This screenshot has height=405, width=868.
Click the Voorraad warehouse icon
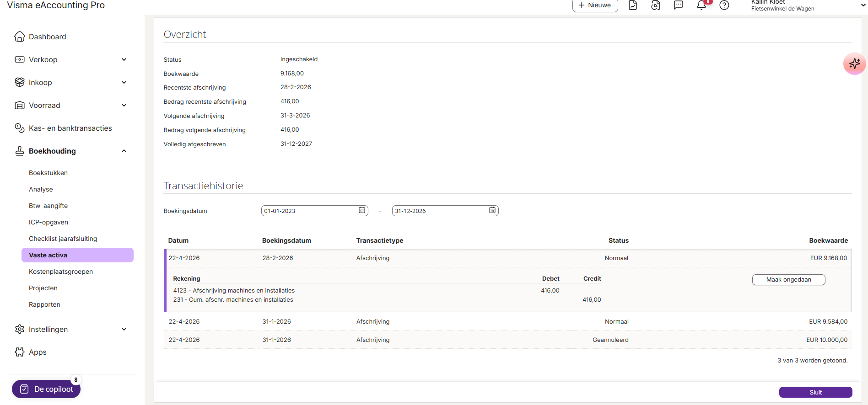pyautogui.click(x=20, y=105)
